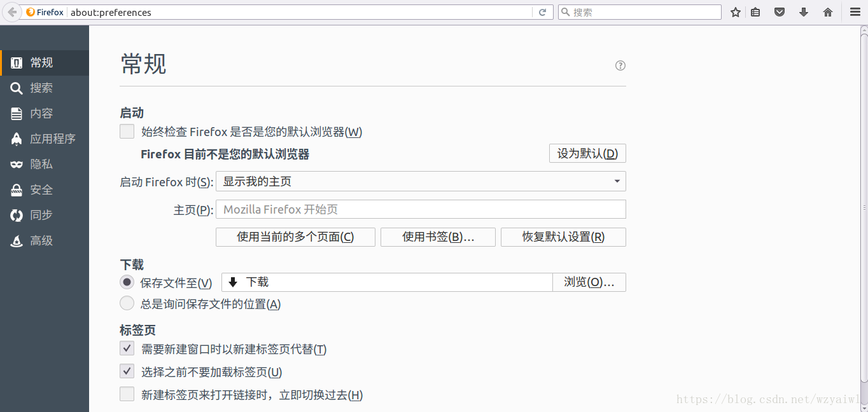The width and height of the screenshot is (868, 412).
Task: Click the about:preferences address bar
Action: (299, 12)
